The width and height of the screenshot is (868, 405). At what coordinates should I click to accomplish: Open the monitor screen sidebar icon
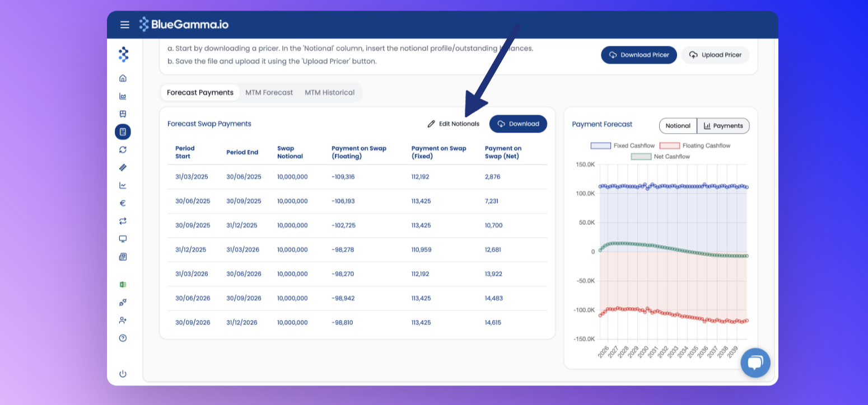(123, 239)
